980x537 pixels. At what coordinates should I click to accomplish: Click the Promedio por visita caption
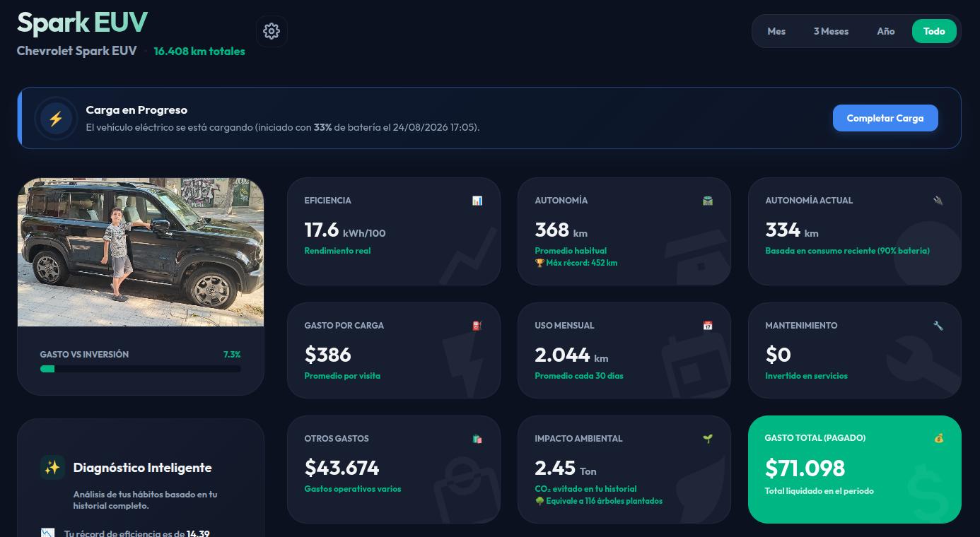pyautogui.click(x=342, y=376)
